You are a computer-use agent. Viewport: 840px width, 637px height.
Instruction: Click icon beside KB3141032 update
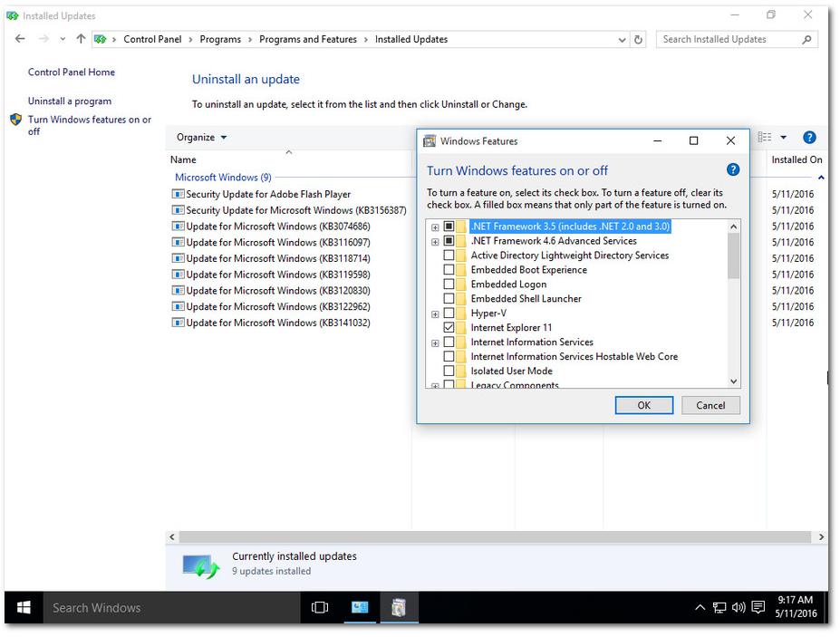pos(178,323)
